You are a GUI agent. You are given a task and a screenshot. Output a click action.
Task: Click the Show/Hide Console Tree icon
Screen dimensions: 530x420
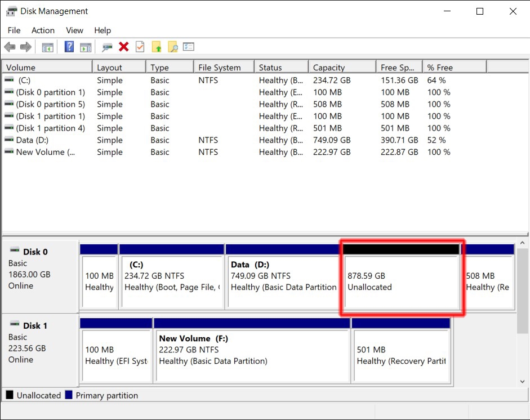pos(48,47)
